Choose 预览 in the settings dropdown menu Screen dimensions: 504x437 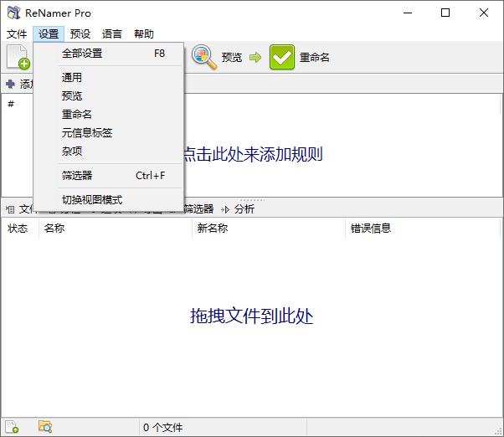[x=109, y=95]
